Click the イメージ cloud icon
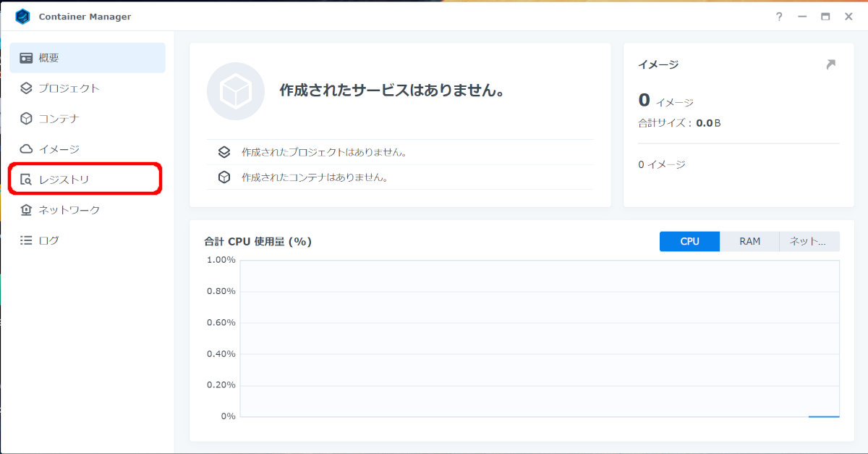The height and width of the screenshot is (454, 868). coord(26,149)
